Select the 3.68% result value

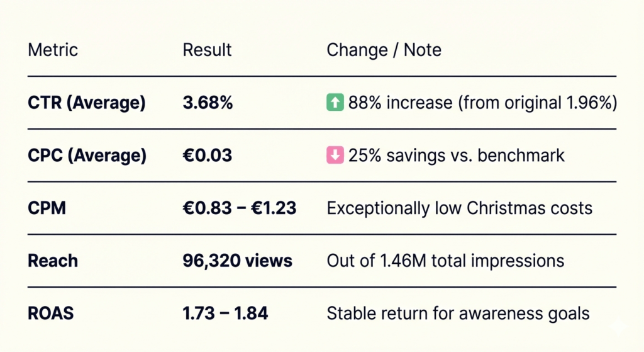point(208,103)
